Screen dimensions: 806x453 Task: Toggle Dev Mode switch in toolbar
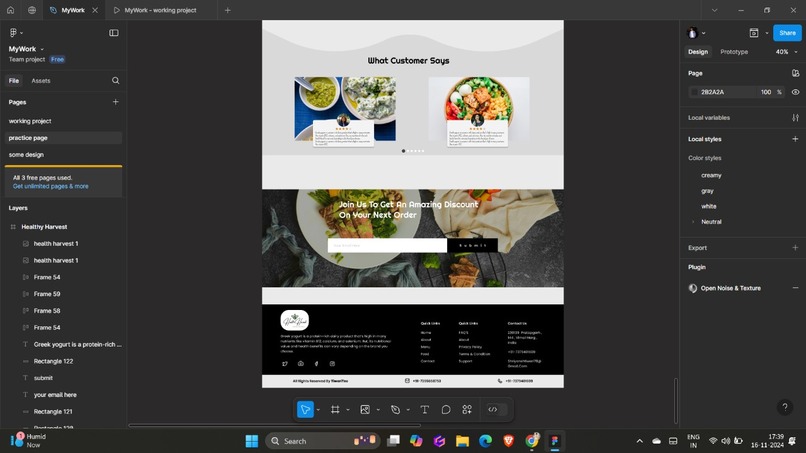pyautogui.click(x=496, y=409)
